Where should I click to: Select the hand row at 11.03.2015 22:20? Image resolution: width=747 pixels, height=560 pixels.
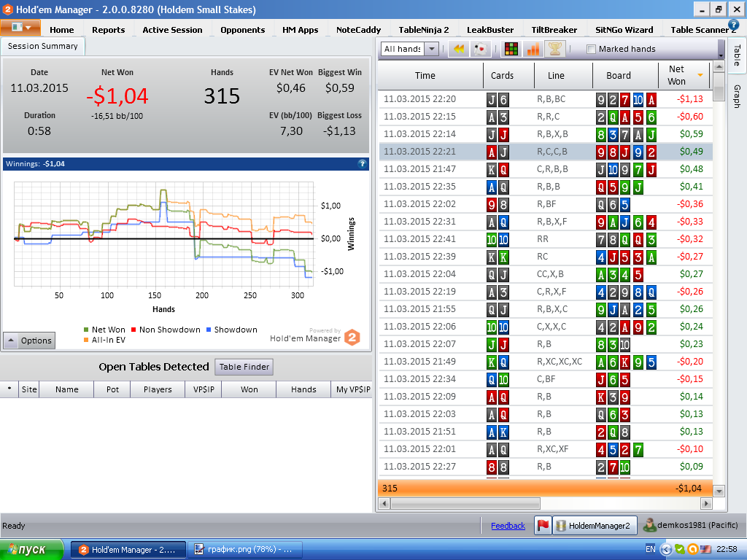click(546, 99)
